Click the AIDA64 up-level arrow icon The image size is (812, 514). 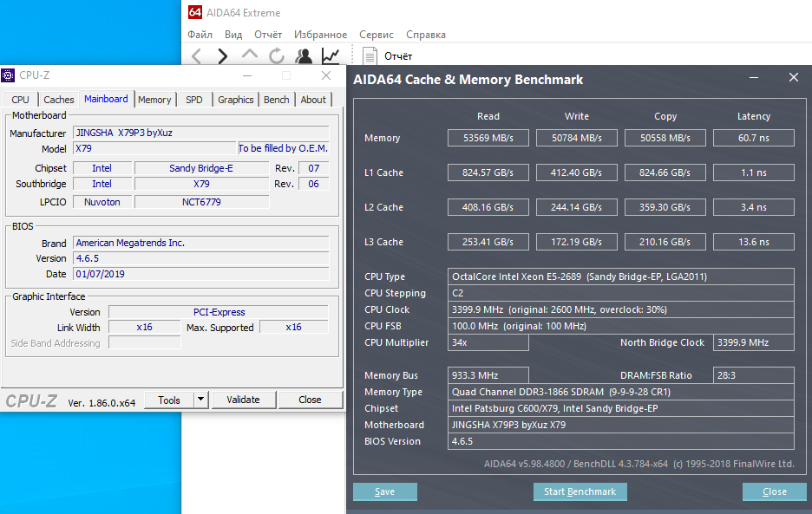[250, 55]
